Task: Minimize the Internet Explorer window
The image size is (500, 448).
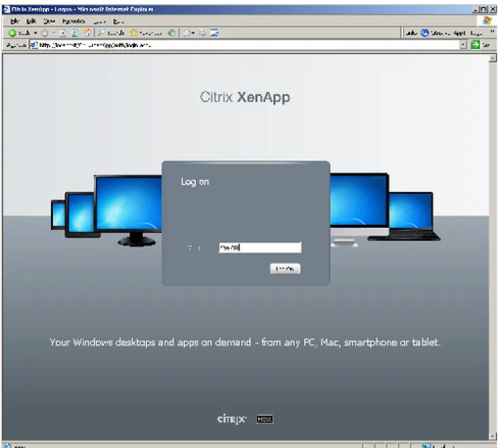Action: click(475, 10)
